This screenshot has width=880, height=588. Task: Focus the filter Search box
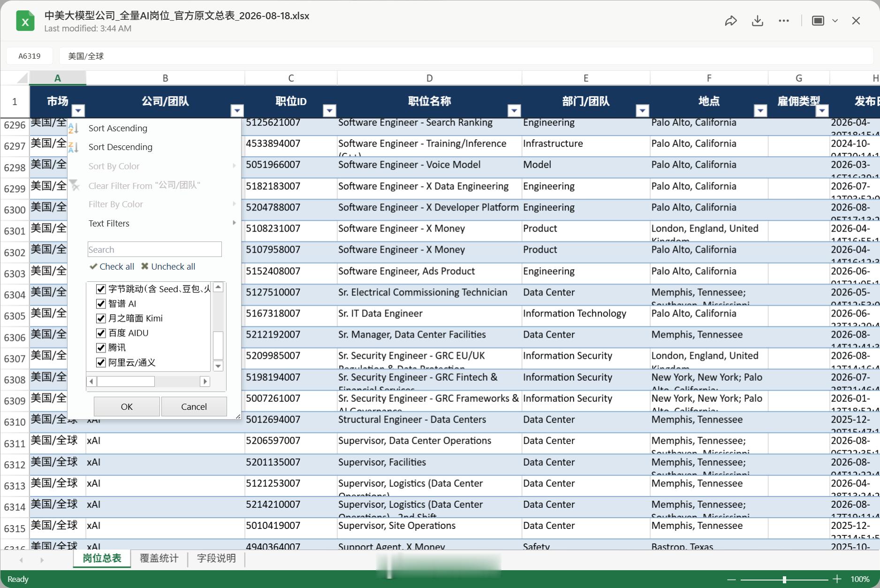click(x=154, y=249)
